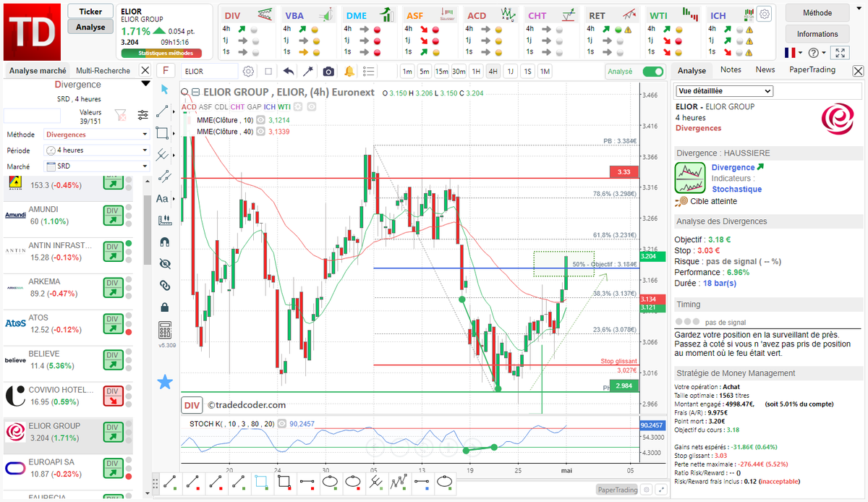
Task: Click the empty filter box beside Valeurs
Action: pos(32,116)
